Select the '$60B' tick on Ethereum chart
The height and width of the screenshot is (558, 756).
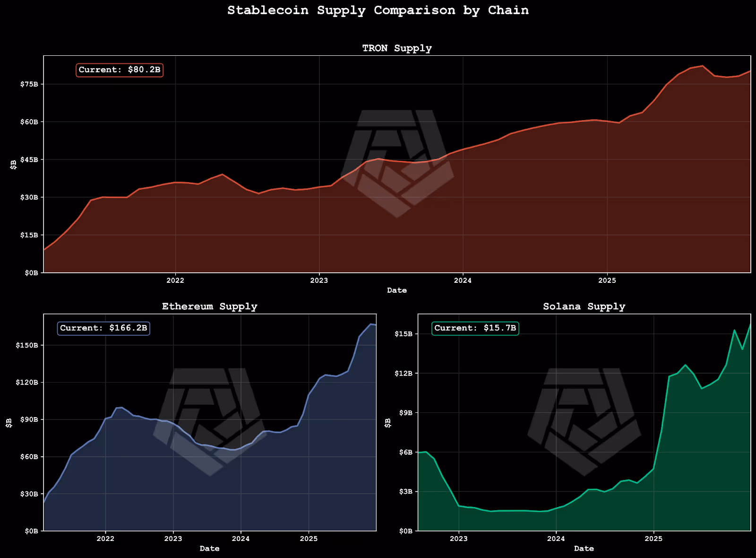[x=29, y=457]
